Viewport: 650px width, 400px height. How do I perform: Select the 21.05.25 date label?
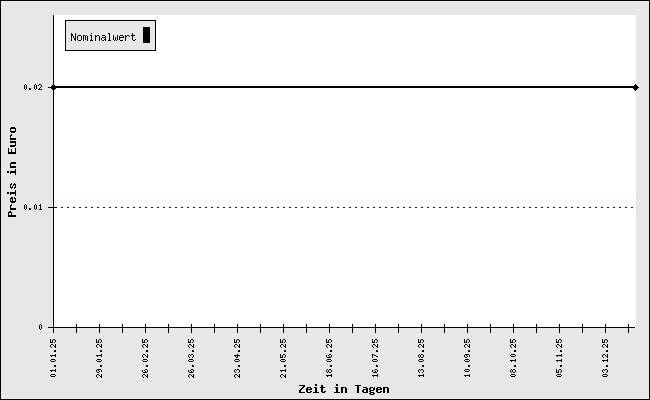(284, 357)
